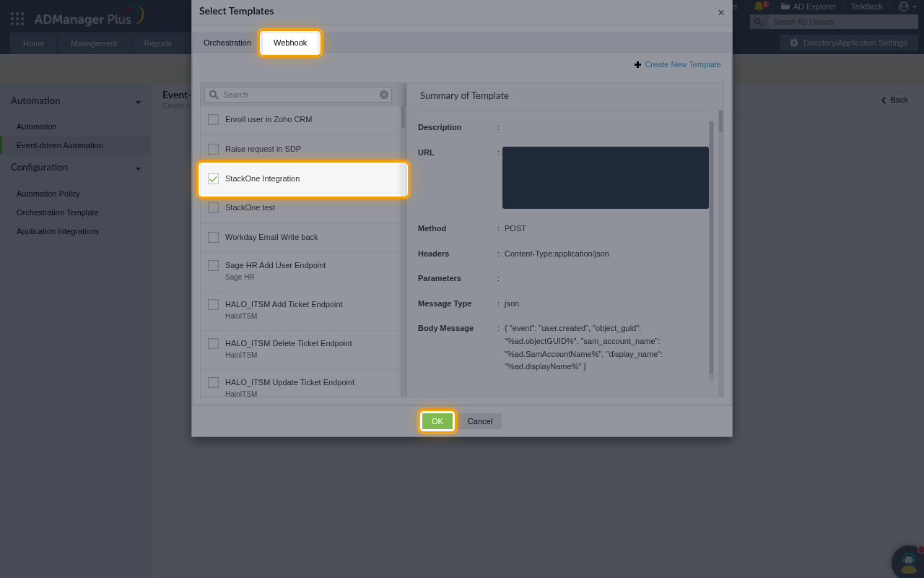Open AD Explorer folder icon
Image resolution: width=924 pixels, height=578 pixels.
[785, 7]
